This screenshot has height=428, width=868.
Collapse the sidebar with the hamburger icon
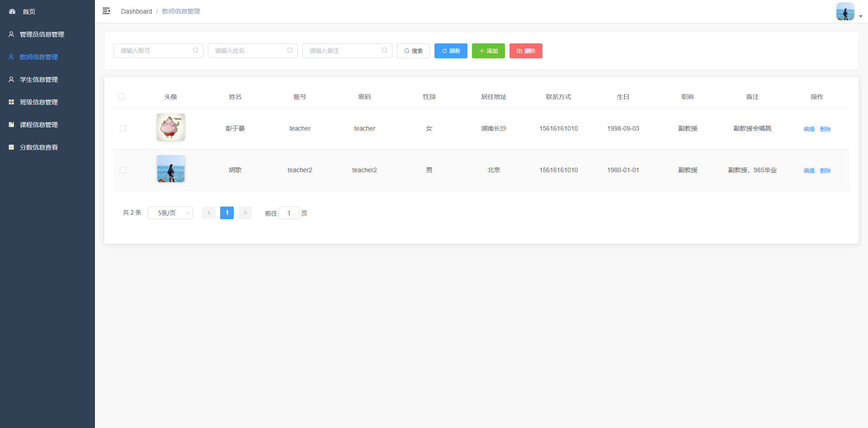(106, 11)
